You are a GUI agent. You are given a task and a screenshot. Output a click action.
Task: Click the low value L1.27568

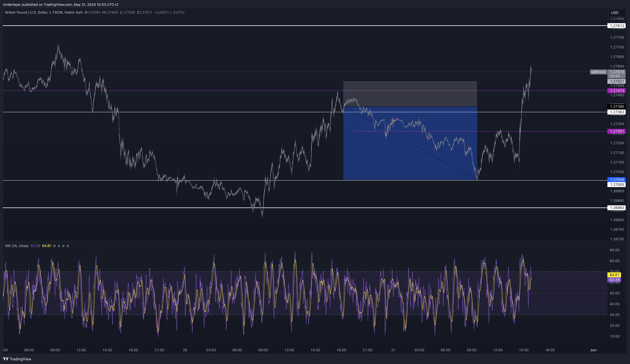tap(127, 12)
